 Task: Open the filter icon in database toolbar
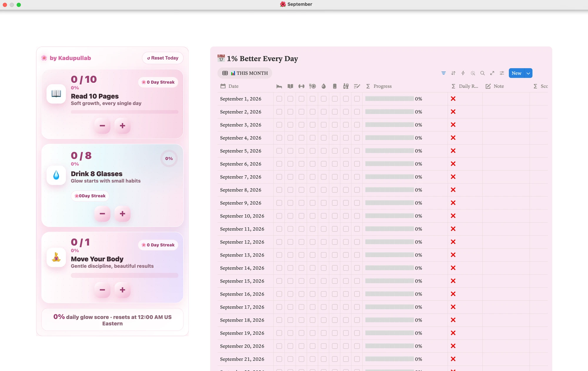443,73
